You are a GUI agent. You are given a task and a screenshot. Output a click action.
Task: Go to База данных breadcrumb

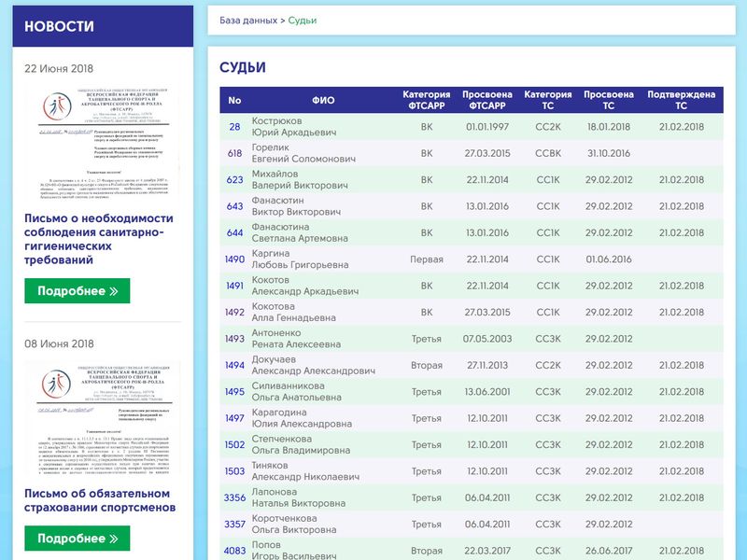point(247,20)
